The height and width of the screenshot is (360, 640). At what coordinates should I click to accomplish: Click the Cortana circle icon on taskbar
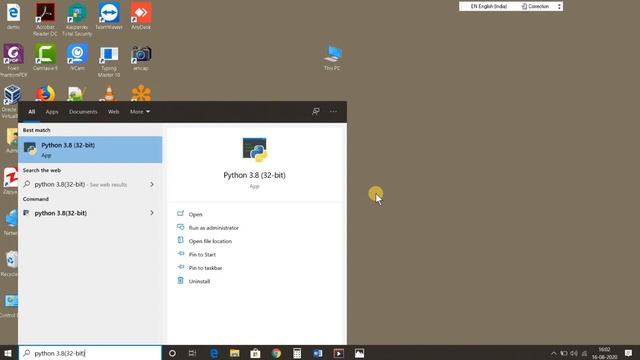click(x=172, y=353)
